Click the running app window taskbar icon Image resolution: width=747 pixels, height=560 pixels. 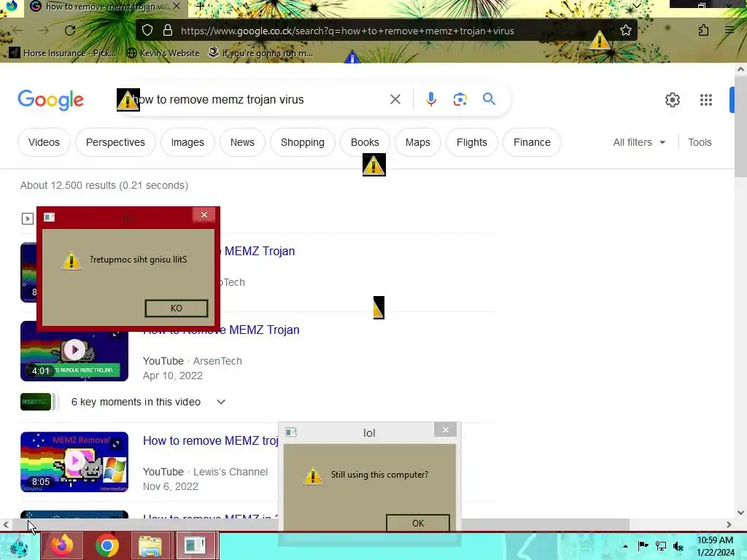[196, 545]
